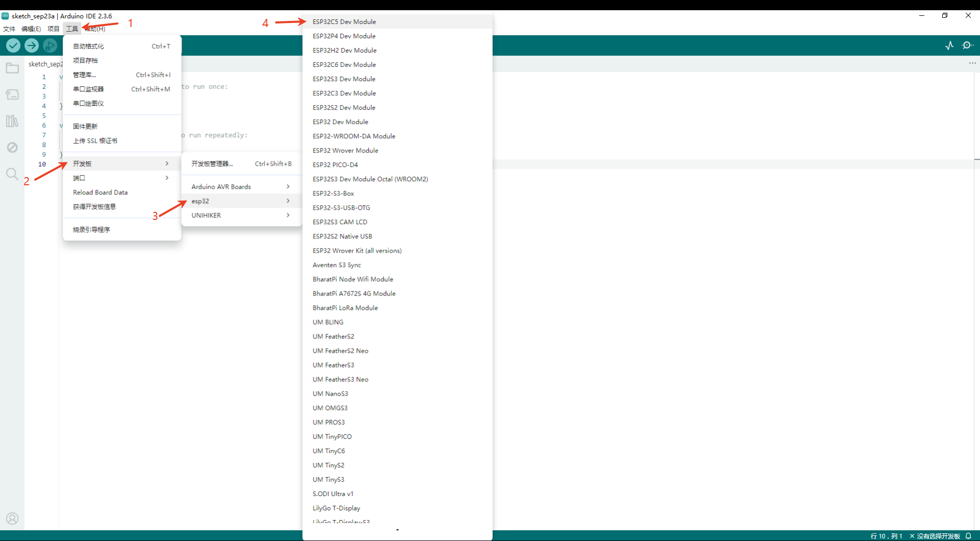Image resolution: width=980 pixels, height=541 pixels.
Task: Open the 编辑(E) menu
Action: [31, 29]
